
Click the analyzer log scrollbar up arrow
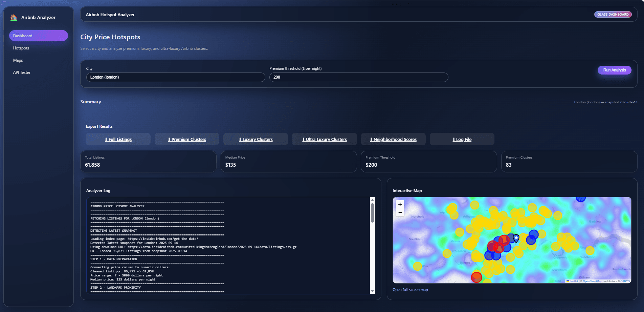372,200
